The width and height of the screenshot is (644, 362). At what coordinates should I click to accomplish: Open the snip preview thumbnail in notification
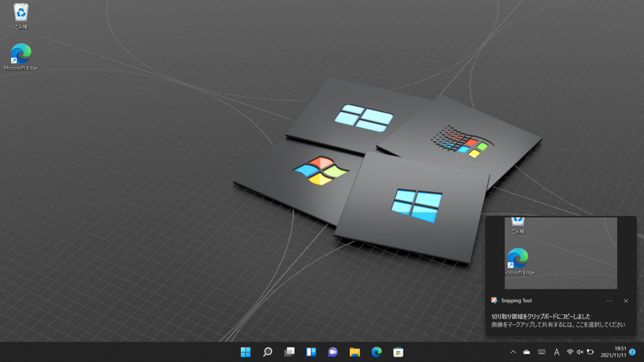click(561, 253)
